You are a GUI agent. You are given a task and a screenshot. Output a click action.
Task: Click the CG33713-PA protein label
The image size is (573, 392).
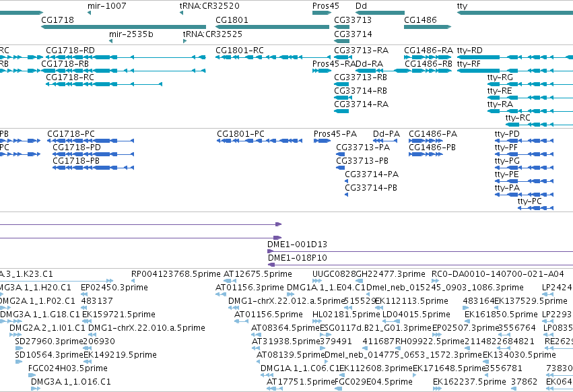coord(363,148)
